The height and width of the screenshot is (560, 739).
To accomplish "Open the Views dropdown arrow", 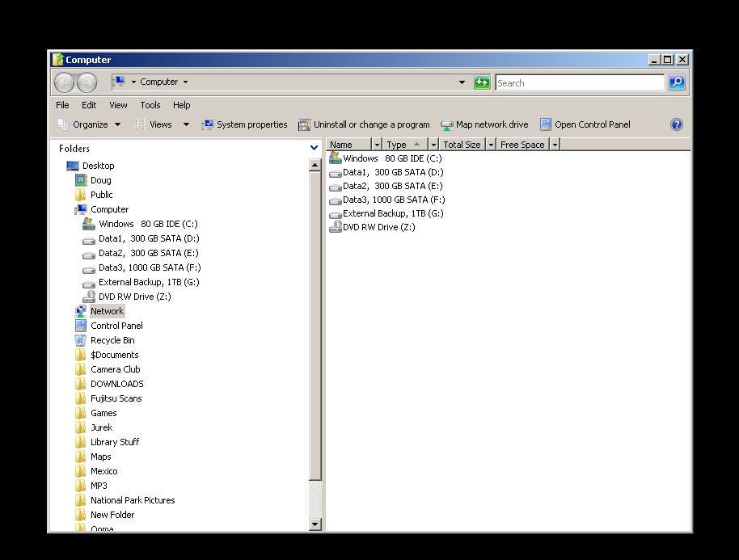I will [186, 124].
